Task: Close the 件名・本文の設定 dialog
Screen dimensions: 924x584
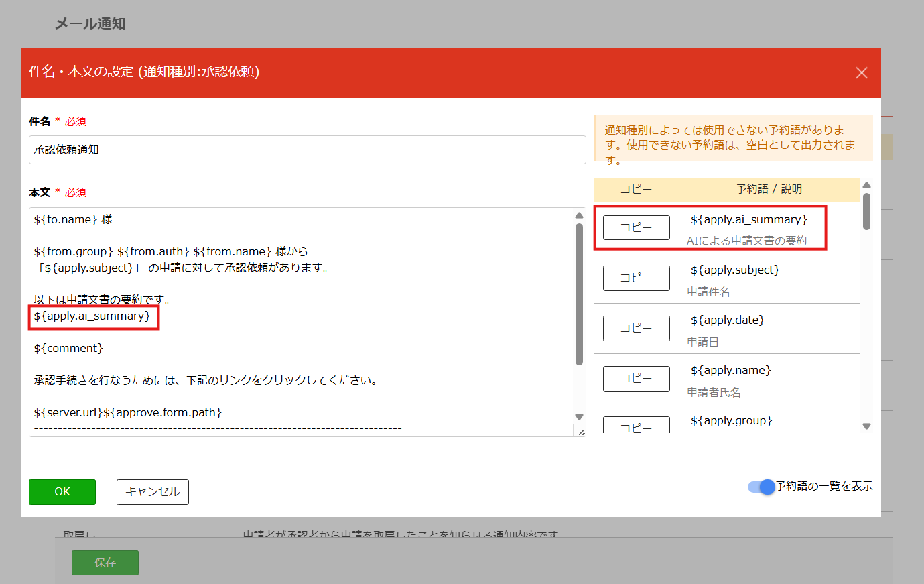Action: pos(862,72)
